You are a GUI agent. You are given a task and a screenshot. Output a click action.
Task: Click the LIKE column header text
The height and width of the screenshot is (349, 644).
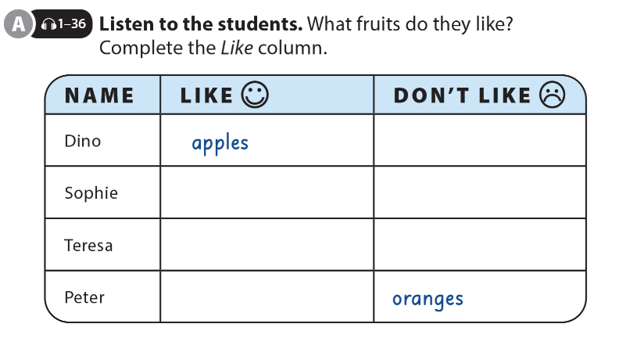[206, 95]
